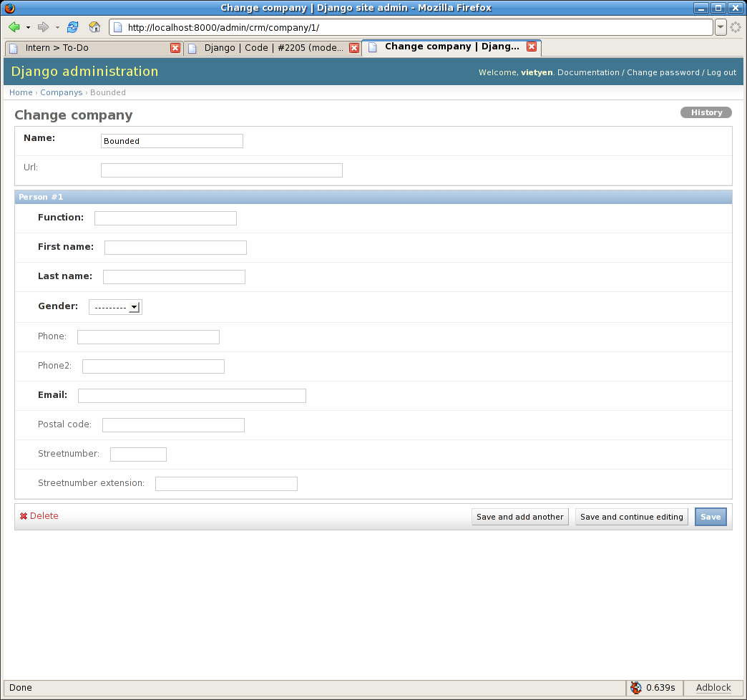Image resolution: width=747 pixels, height=700 pixels.
Task: Click the page icon on Change company tab
Action: [373, 47]
